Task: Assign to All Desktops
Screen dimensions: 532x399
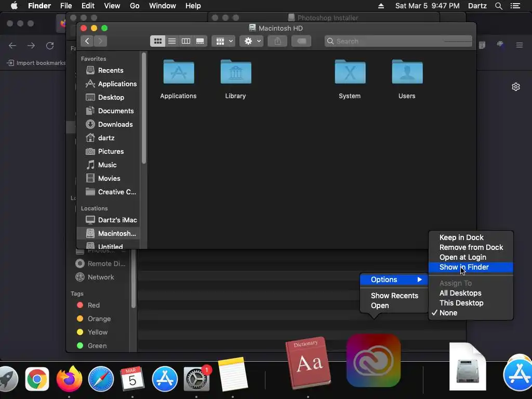Action: pyautogui.click(x=471, y=293)
